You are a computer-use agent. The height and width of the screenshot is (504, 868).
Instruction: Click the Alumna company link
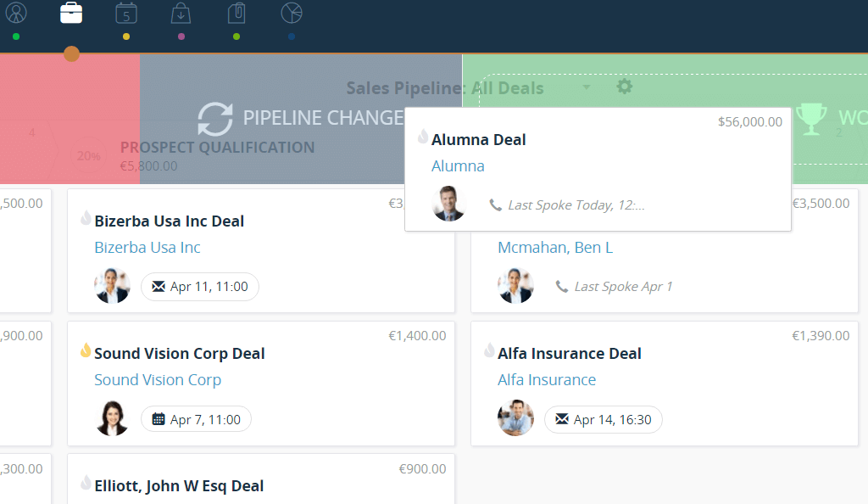click(458, 166)
